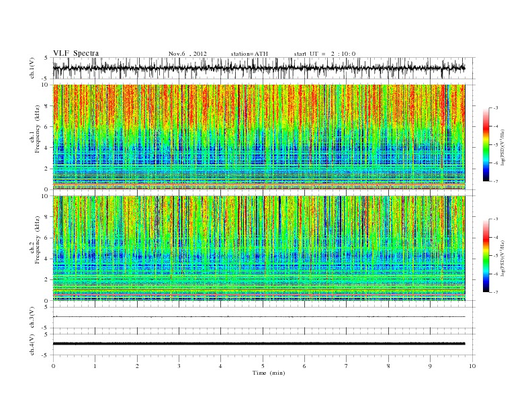Click the '8' tick on the time axis

[x=388, y=366]
